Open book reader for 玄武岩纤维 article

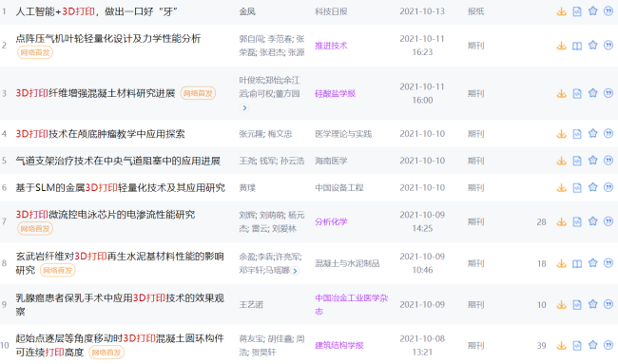(577, 263)
